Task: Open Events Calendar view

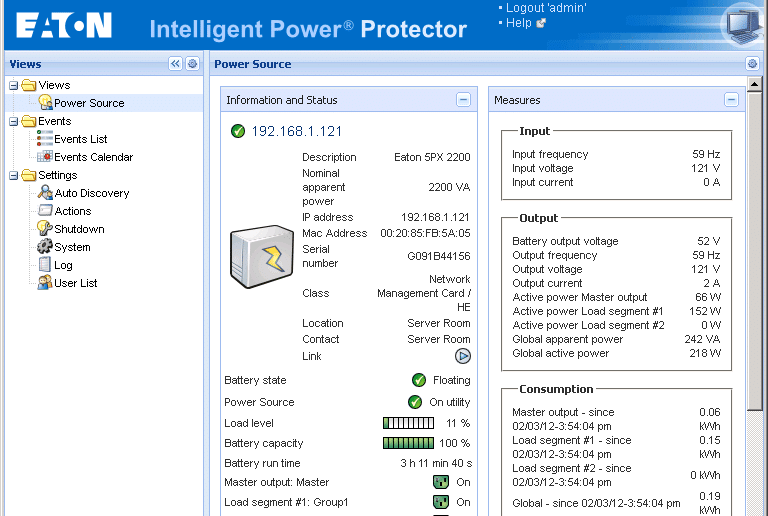Action: [94, 157]
